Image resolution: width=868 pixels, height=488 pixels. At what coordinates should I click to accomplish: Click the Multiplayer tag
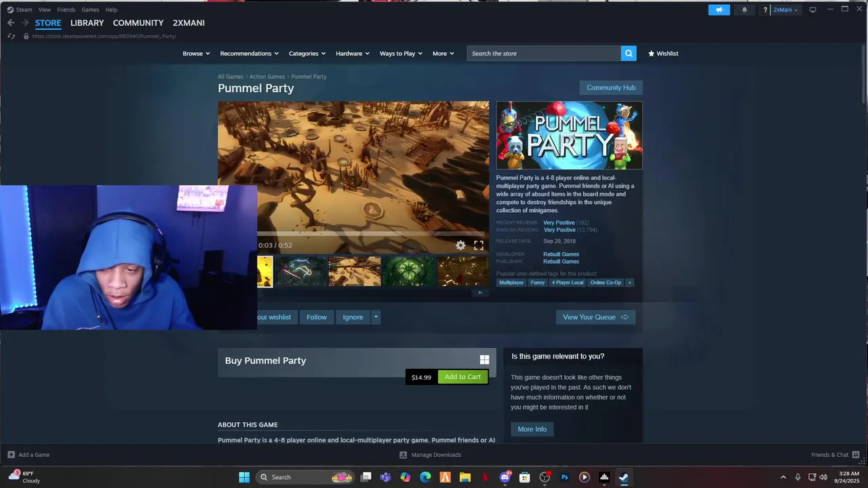click(511, 283)
